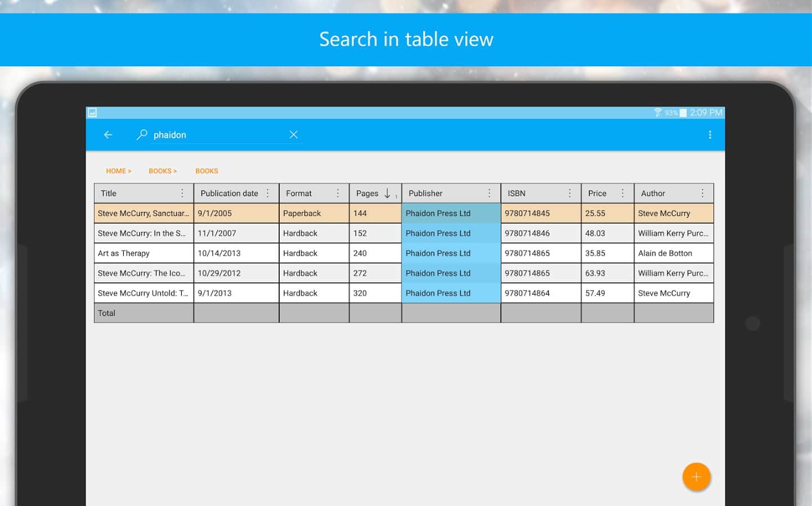Clear the search text with X icon

pos(293,135)
